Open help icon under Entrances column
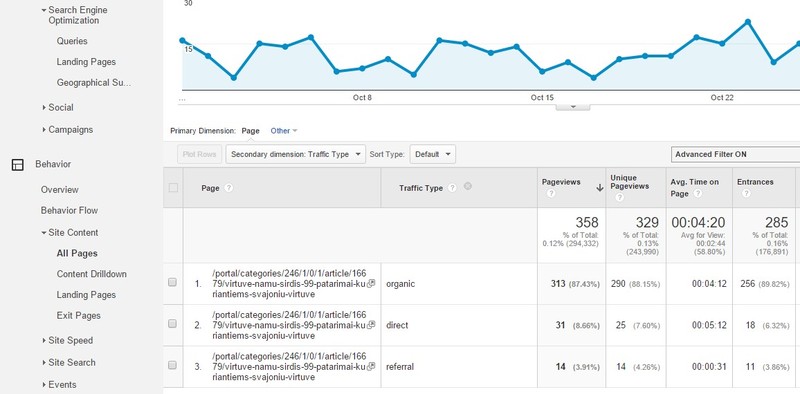 pos(746,193)
